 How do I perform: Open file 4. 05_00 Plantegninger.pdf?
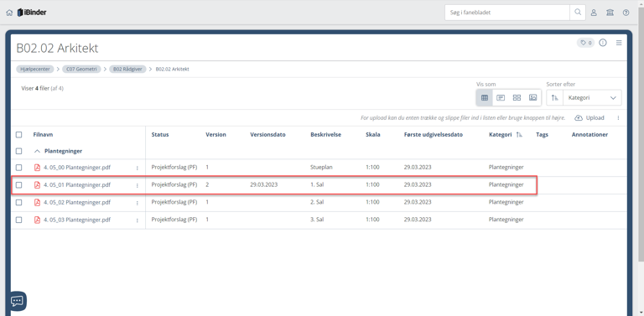[77, 168]
